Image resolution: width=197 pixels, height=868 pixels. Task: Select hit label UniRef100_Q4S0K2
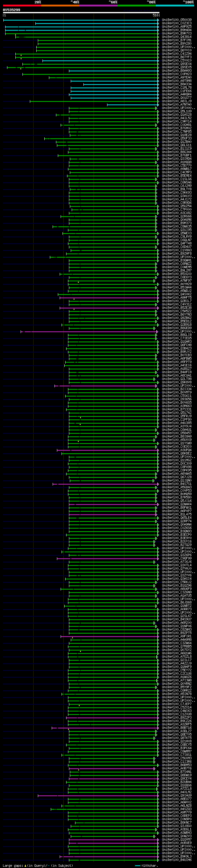click(x=177, y=294)
